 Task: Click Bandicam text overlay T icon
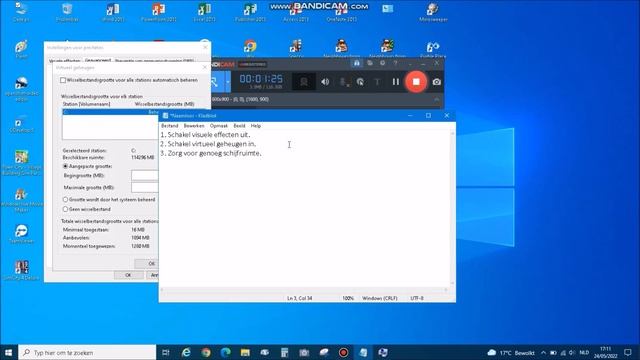[377, 82]
